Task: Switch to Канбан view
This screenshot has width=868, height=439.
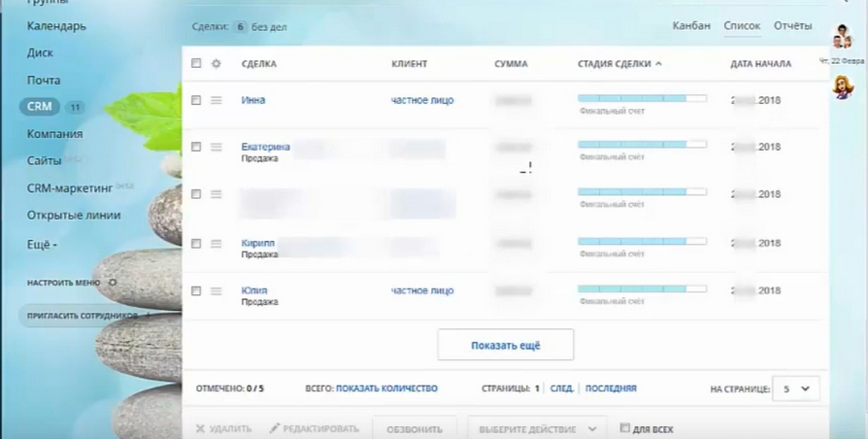Action: 691,26
